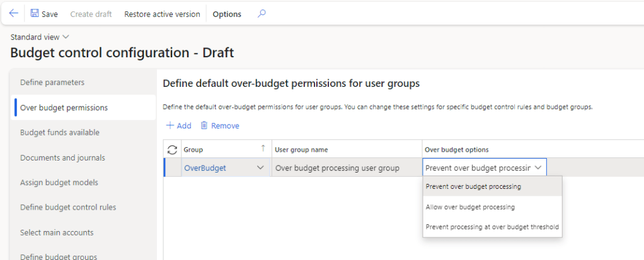Pick the Prevent over budget processing option
The image size is (644, 260).
coord(473,186)
